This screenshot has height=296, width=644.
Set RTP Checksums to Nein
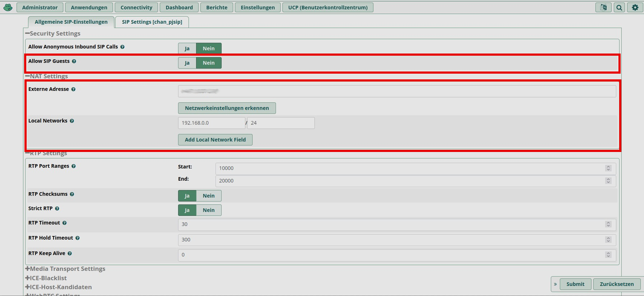tap(209, 196)
